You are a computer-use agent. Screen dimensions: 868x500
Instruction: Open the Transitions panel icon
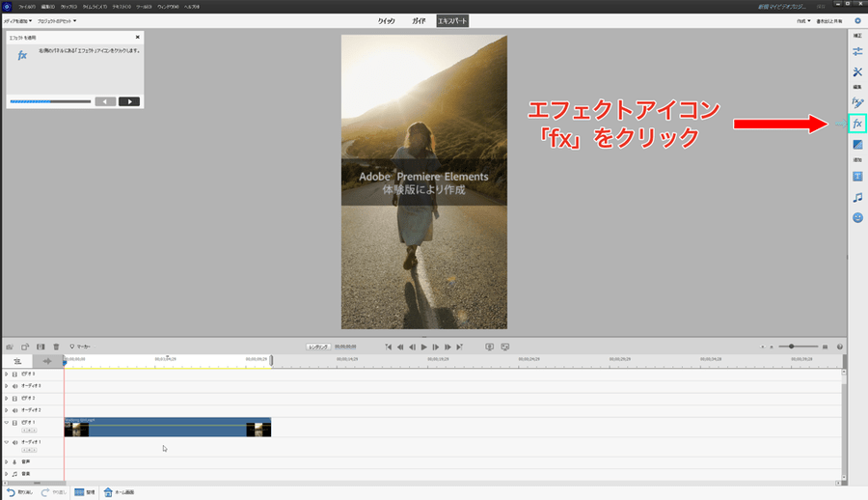click(x=857, y=145)
